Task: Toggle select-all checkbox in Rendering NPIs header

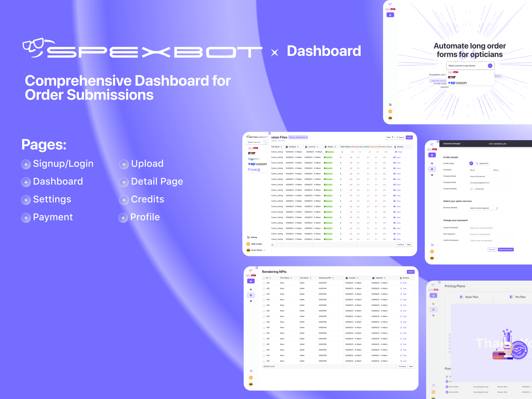Action: [264, 278]
